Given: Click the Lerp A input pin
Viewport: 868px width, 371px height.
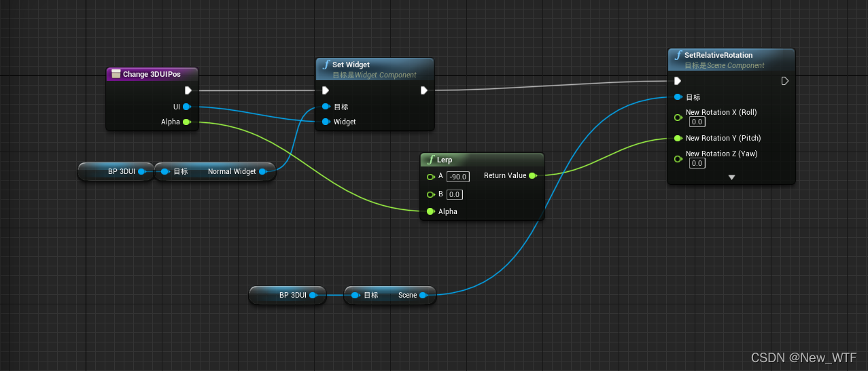Looking at the screenshot, I should (430, 177).
